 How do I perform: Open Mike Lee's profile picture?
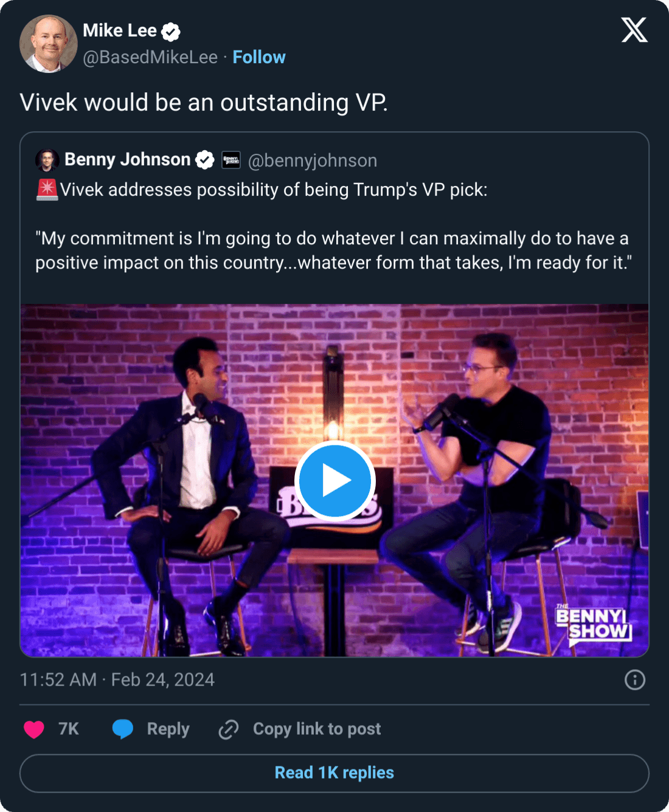tap(49, 44)
